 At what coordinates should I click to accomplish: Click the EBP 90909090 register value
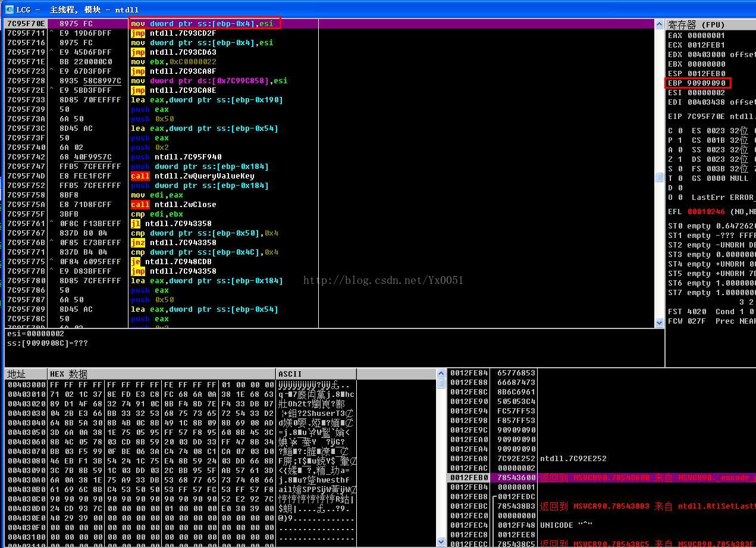pos(707,83)
